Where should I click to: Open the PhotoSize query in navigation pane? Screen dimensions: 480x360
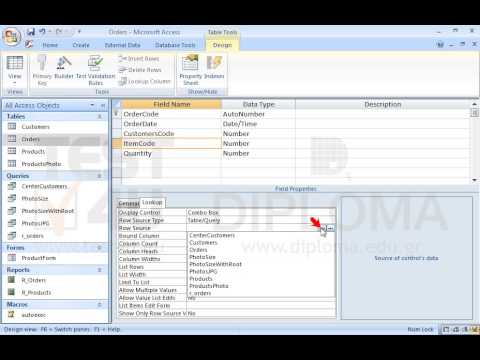click(x=35, y=199)
